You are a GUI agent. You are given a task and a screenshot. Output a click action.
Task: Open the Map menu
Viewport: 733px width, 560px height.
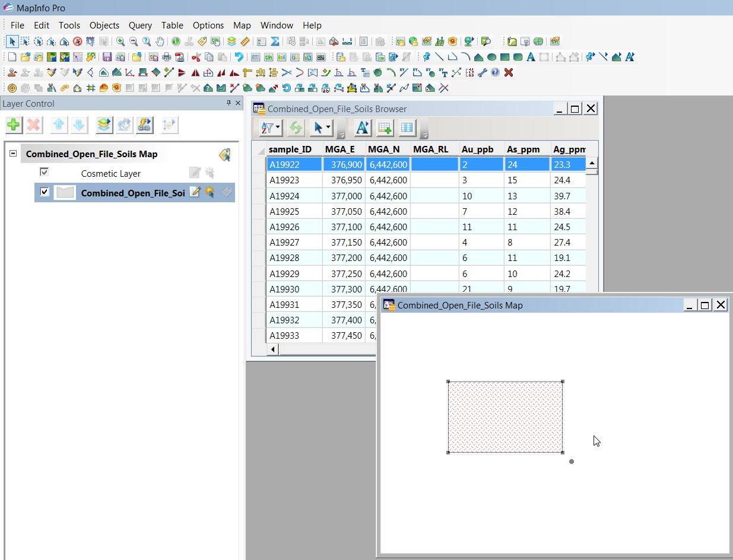pos(242,25)
